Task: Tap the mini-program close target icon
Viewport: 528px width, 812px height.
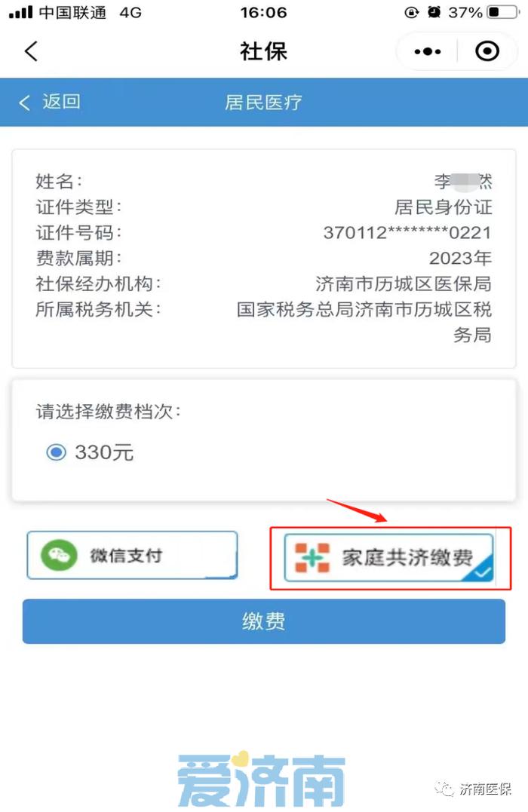Action: tap(487, 51)
